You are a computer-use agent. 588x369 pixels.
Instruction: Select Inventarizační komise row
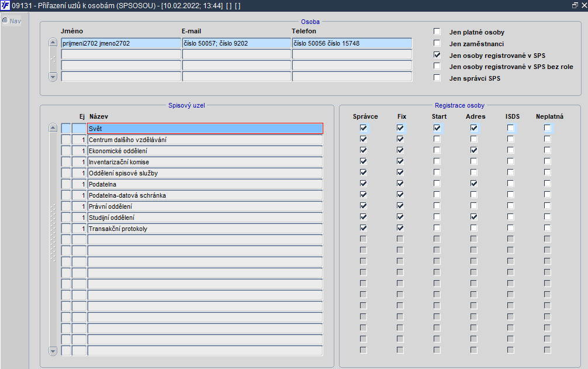click(205, 162)
